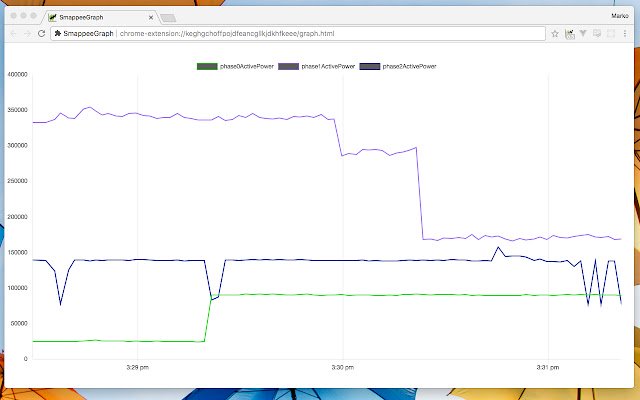The height and width of the screenshot is (400, 640).
Task: Click the greyed speech-bubble extension icon
Action: coord(597,33)
